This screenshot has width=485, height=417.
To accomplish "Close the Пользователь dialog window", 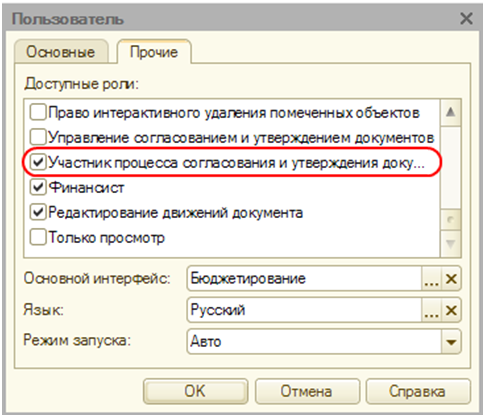I will click(466, 19).
